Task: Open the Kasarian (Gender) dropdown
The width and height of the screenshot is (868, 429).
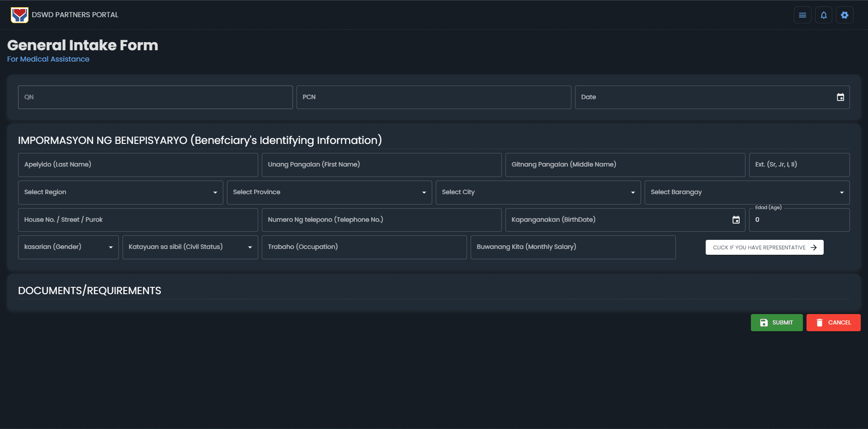Action: (x=68, y=247)
